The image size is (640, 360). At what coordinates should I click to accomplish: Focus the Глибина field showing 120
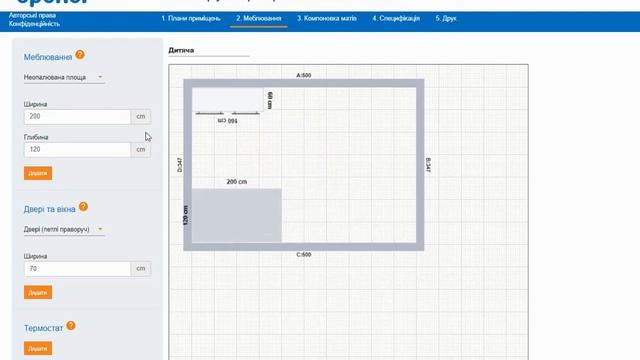click(77, 149)
